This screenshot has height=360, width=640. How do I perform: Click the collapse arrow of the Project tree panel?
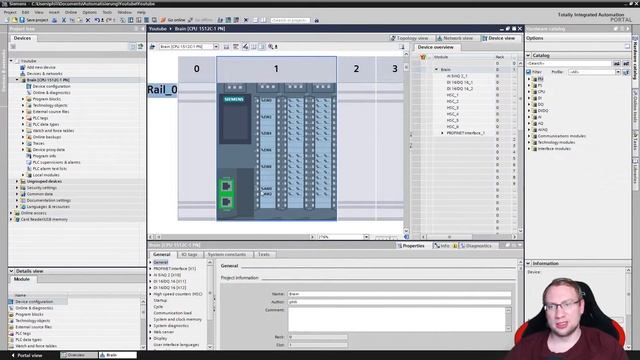click(x=142, y=29)
